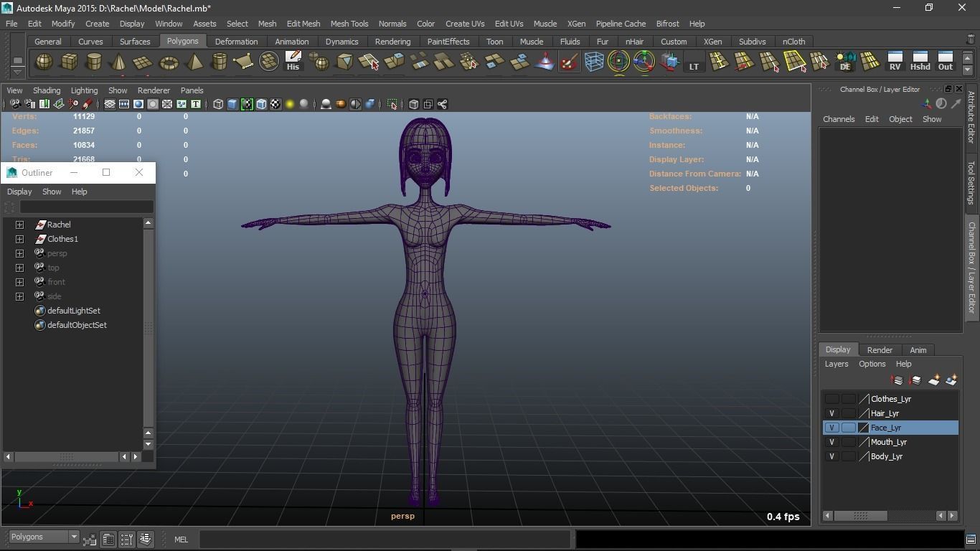The image size is (980, 551).
Task: Open the Edit UVs menu
Action: [509, 24]
